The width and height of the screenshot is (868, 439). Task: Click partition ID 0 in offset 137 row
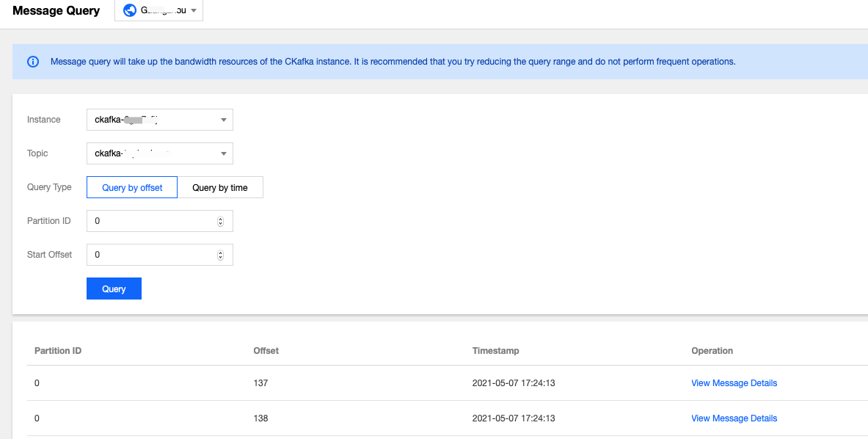(37, 383)
